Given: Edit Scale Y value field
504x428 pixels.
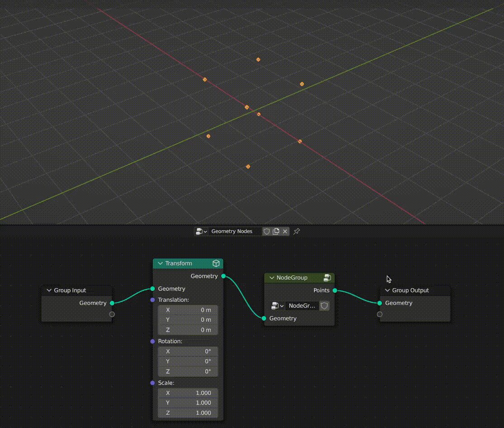Looking at the screenshot, I should click(x=188, y=403).
